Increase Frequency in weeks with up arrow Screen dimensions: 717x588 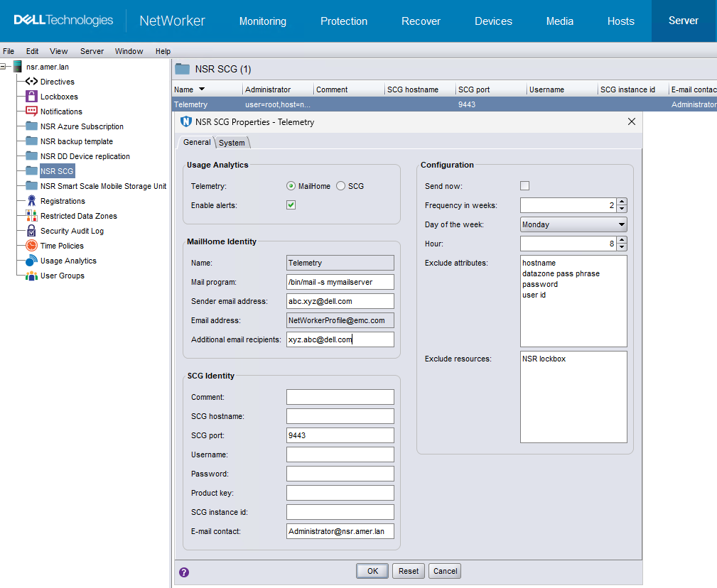click(x=622, y=202)
